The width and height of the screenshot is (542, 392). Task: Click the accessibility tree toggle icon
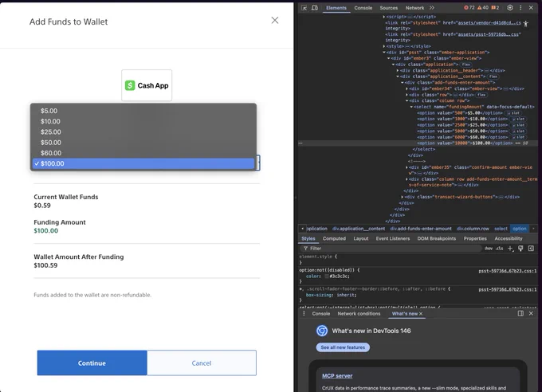pos(525,24)
